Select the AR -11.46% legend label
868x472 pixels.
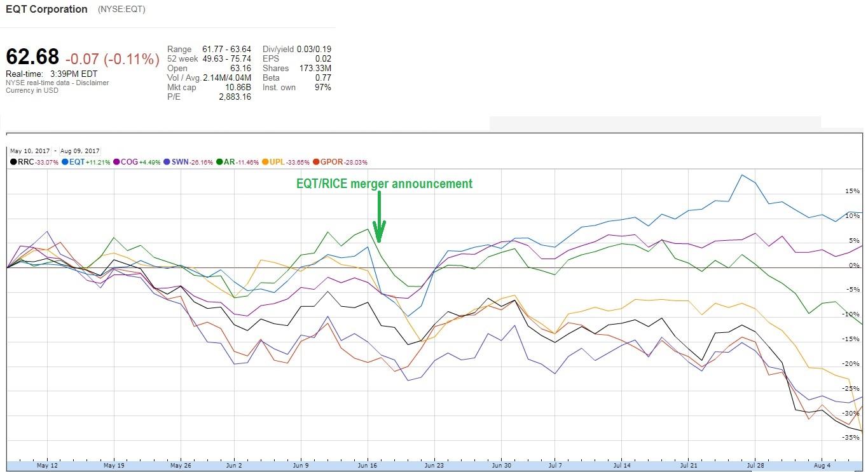point(241,162)
